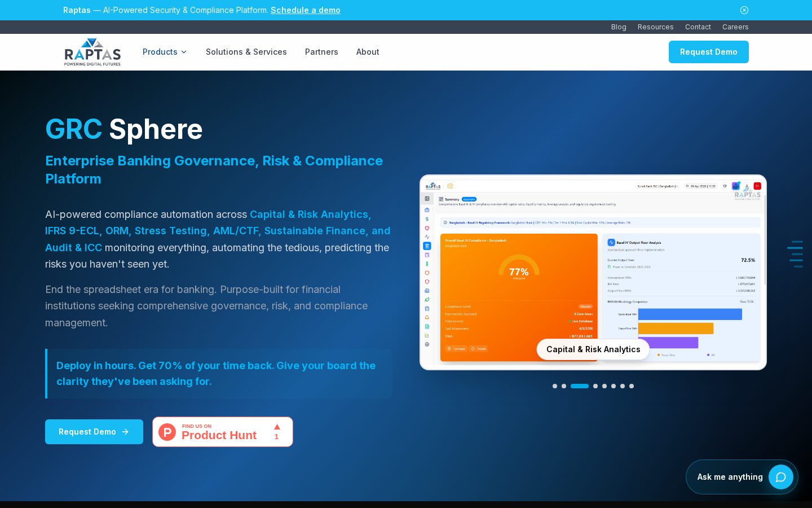Click the Ask me anything label
812x508 pixels.
(x=730, y=477)
